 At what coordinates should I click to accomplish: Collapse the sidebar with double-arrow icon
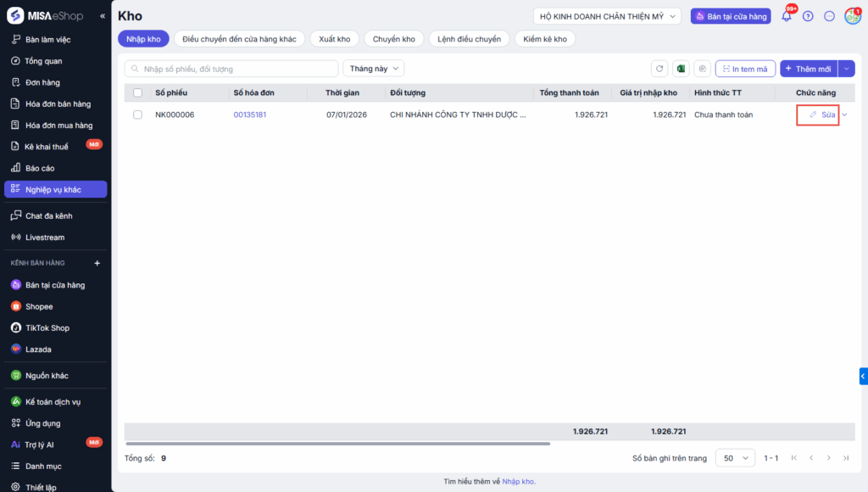click(x=103, y=16)
